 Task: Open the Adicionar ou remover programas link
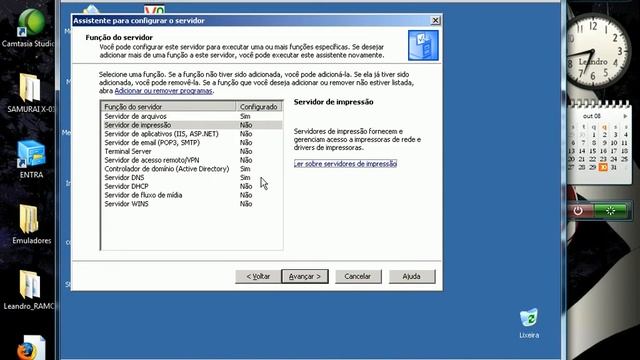(x=163, y=91)
